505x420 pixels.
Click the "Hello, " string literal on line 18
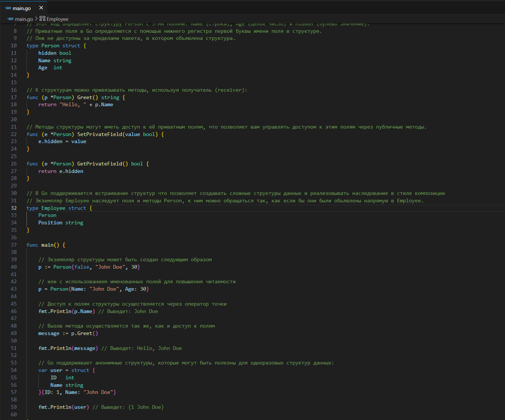tap(73, 104)
